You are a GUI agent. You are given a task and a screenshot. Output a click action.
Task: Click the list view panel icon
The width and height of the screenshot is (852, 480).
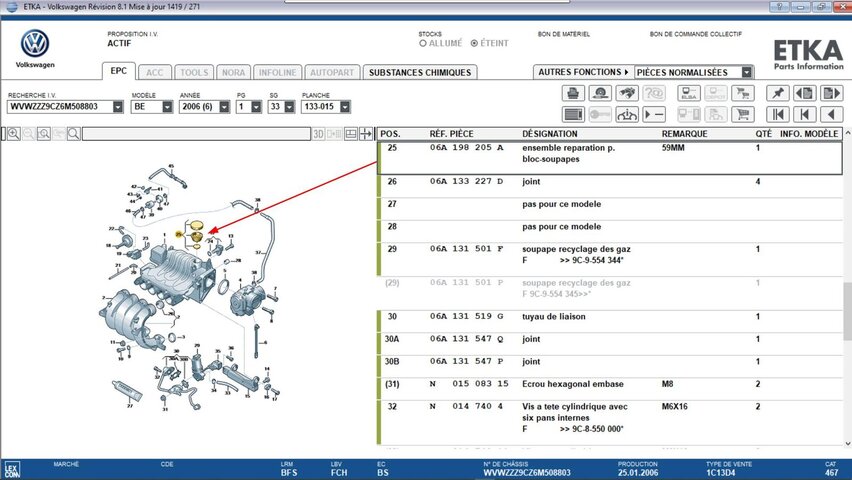coord(573,114)
